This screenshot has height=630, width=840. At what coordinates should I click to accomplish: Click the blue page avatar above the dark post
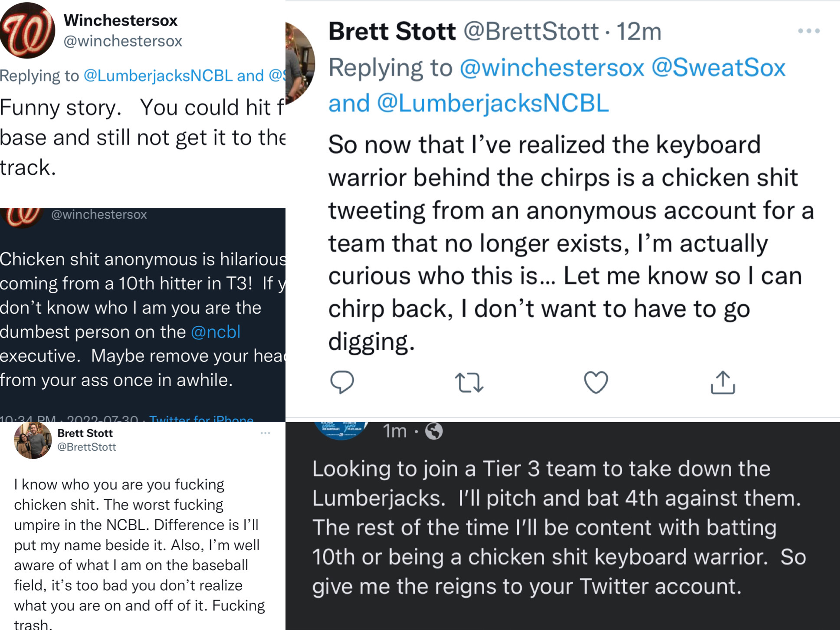click(342, 430)
